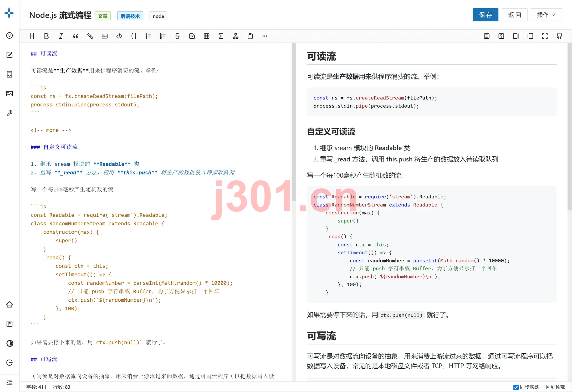The image size is (572, 392).
Task: Expand the sidebar menu
Action: 10,382
